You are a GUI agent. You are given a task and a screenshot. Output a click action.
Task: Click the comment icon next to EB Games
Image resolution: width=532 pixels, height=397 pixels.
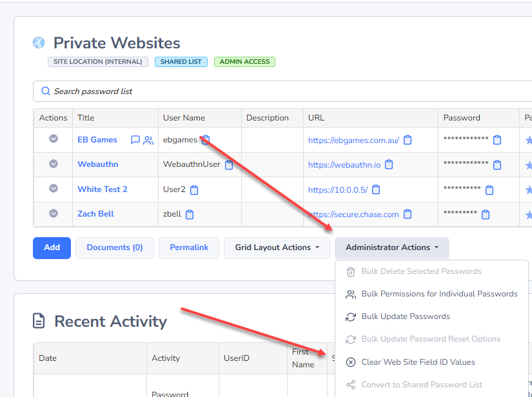[x=135, y=140]
